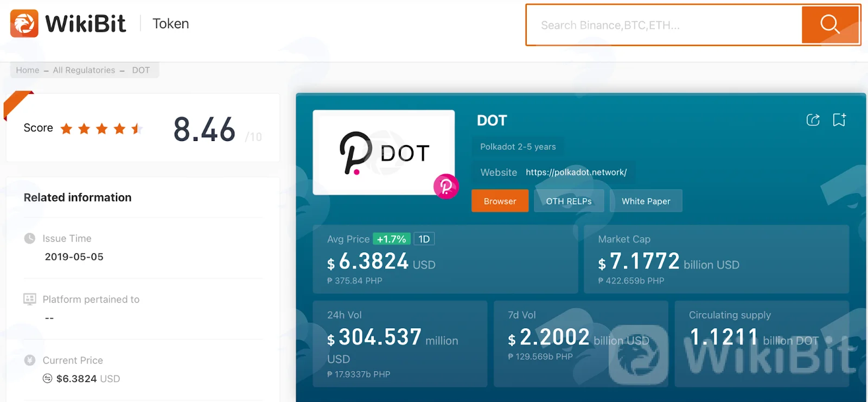The width and height of the screenshot is (868, 402).
Task: Click the Market Cap label
Action: point(624,239)
